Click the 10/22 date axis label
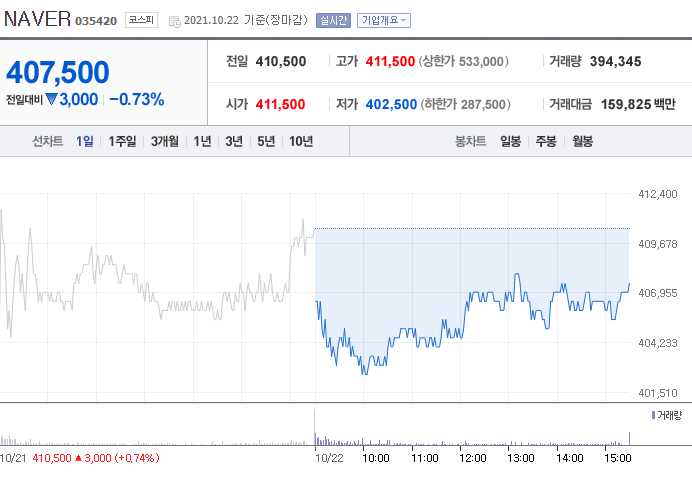 (x=329, y=458)
